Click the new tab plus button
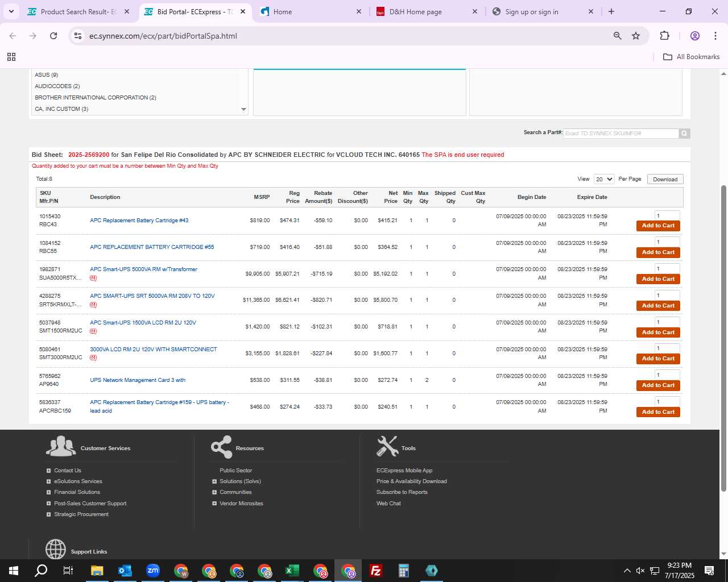 coord(611,11)
